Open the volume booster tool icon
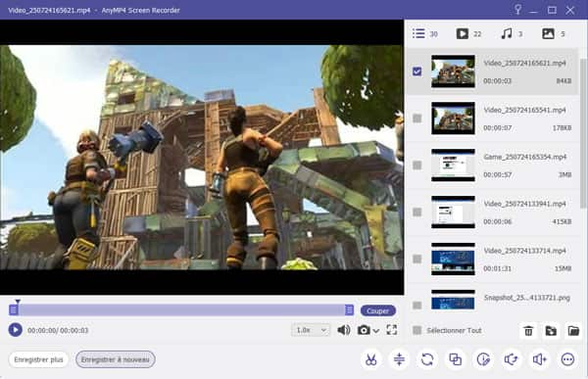The height and width of the screenshot is (379, 588). tap(540, 359)
